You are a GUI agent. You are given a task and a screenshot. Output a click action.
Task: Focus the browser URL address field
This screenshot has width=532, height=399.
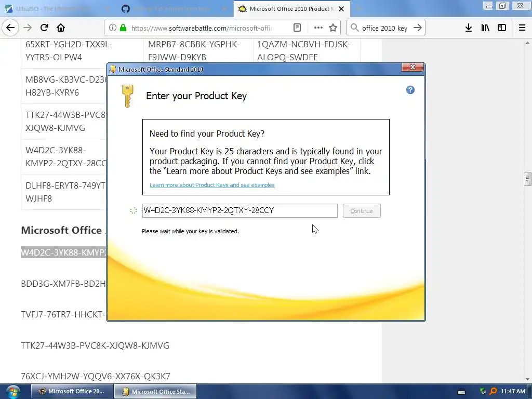202,28
